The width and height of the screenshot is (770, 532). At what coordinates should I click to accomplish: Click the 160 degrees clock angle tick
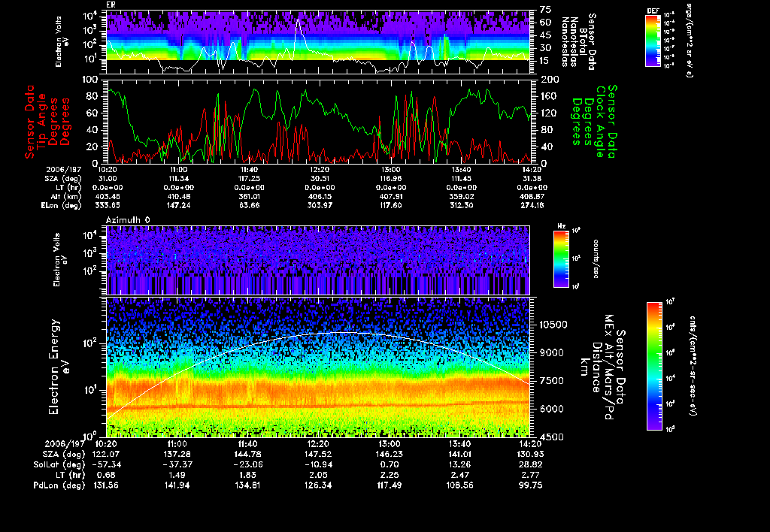pyautogui.click(x=548, y=96)
